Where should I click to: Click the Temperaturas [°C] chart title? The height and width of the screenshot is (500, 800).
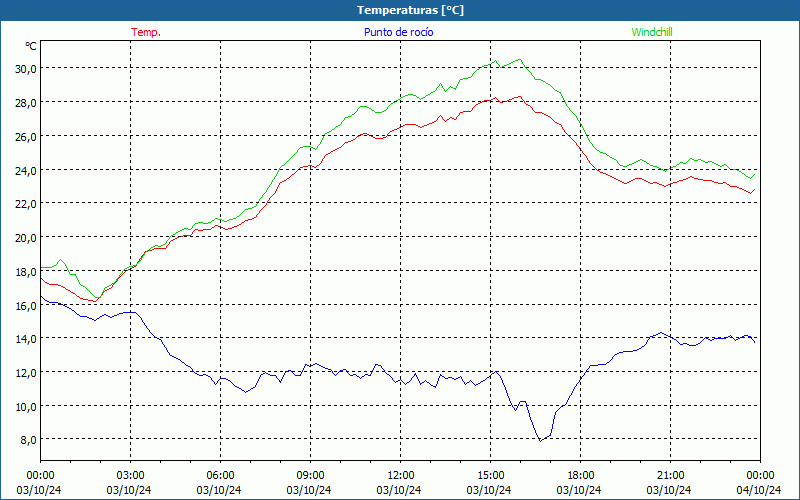pyautogui.click(x=410, y=10)
